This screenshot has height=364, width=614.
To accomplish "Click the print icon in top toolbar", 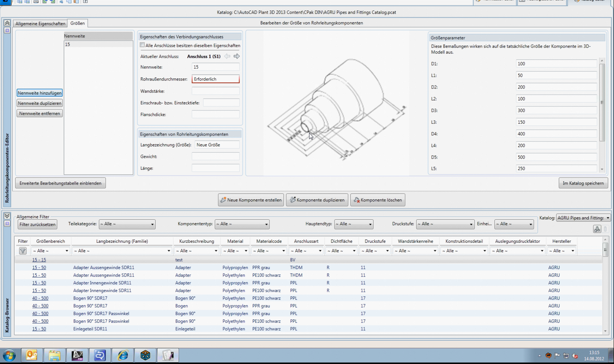I will (36, 2).
